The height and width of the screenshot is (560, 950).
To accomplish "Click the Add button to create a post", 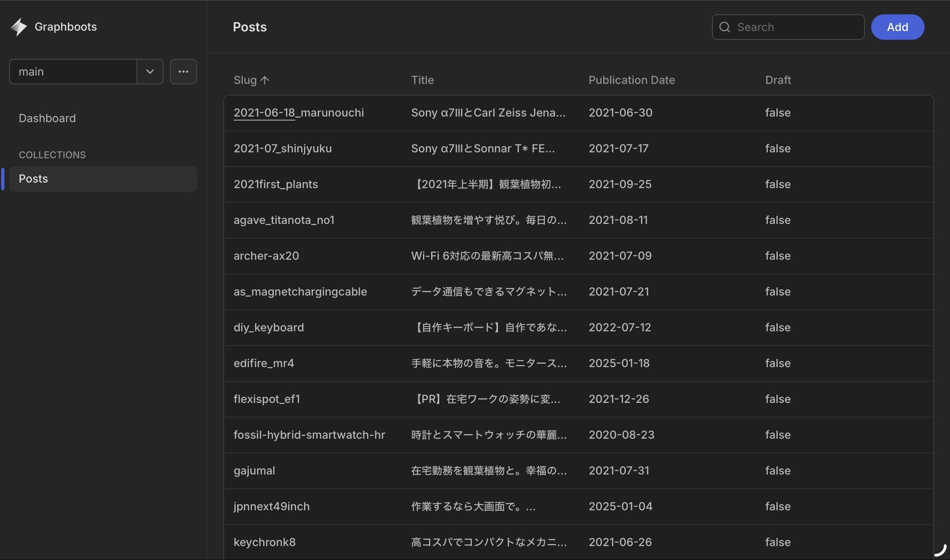I will pyautogui.click(x=897, y=27).
